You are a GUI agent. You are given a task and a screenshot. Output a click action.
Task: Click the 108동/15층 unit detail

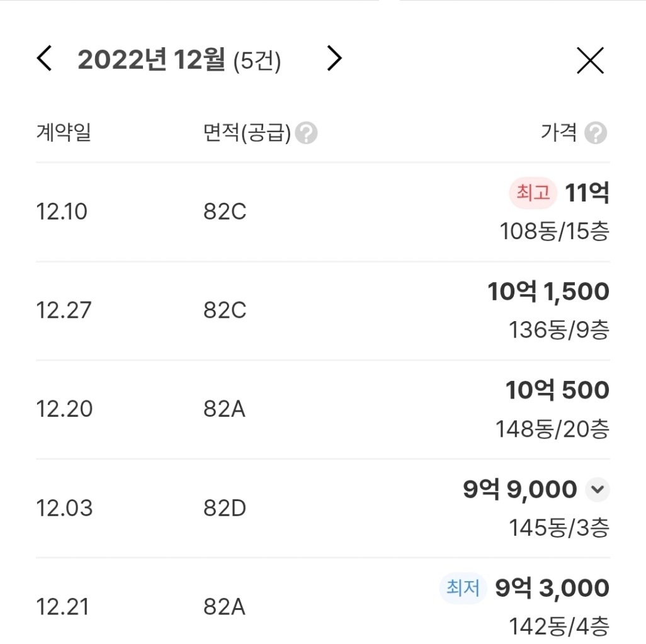[x=555, y=231]
